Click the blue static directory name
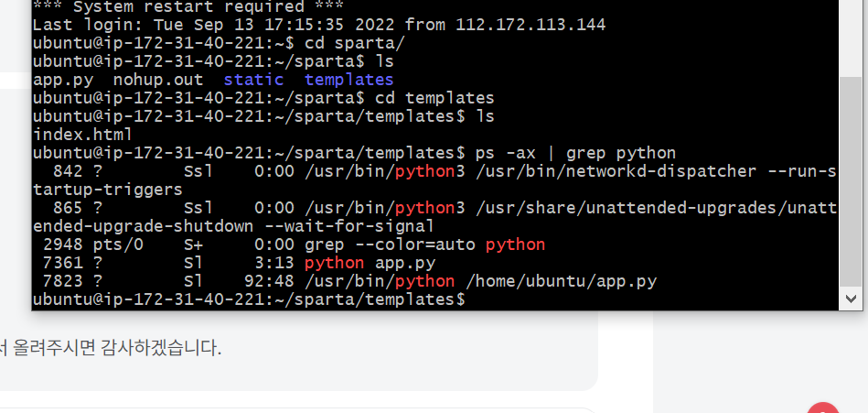This screenshot has height=413, width=868. coord(253,80)
